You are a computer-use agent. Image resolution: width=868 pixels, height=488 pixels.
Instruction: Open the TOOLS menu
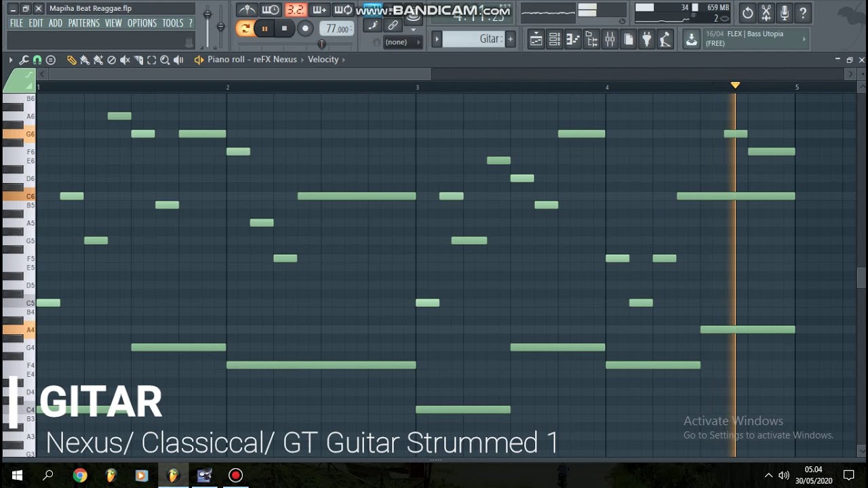pos(172,23)
